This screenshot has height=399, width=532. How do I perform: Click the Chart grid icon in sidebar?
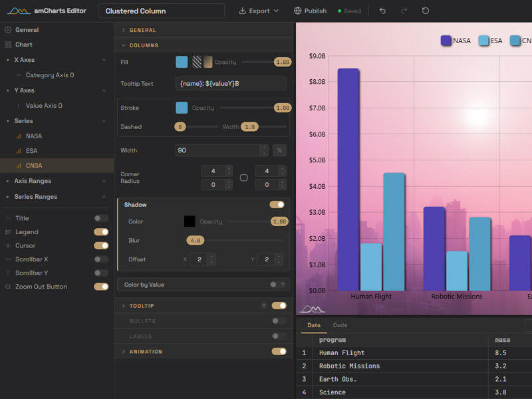(x=8, y=45)
